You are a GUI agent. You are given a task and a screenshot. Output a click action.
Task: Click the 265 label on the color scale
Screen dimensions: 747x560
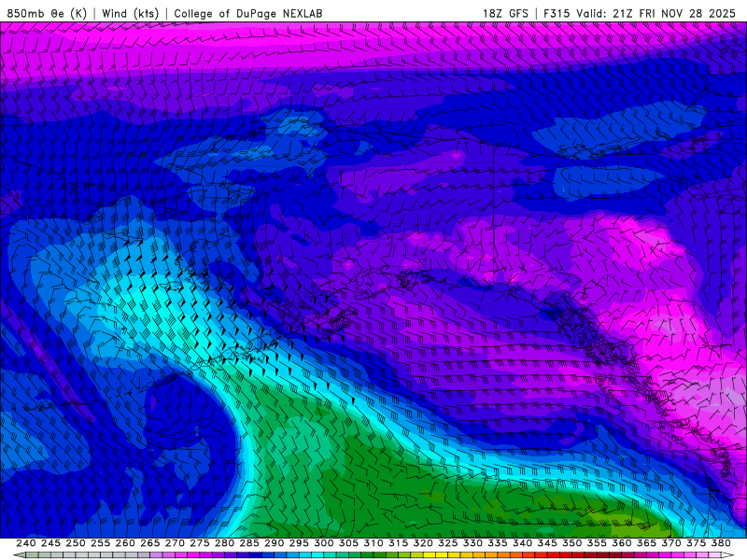[149, 543]
